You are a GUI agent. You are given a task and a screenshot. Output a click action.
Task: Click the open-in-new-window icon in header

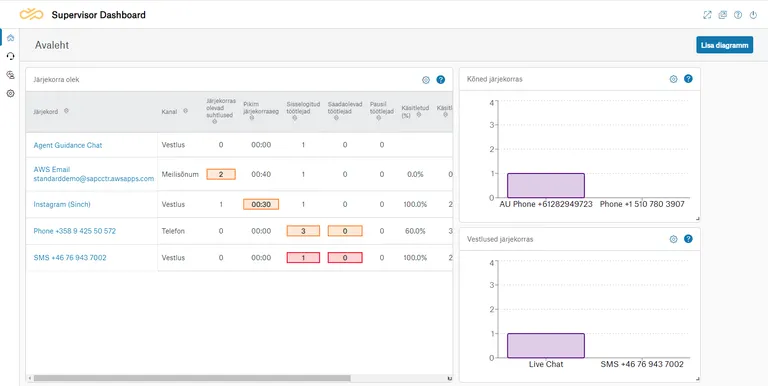click(722, 15)
